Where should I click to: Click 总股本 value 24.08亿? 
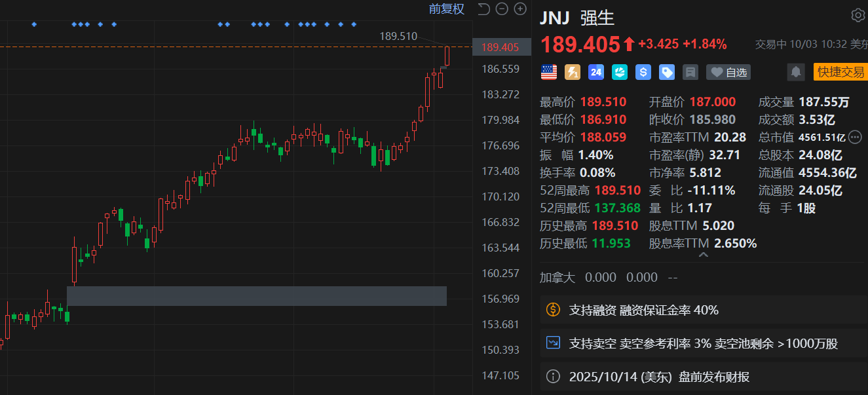pyautogui.click(x=820, y=155)
